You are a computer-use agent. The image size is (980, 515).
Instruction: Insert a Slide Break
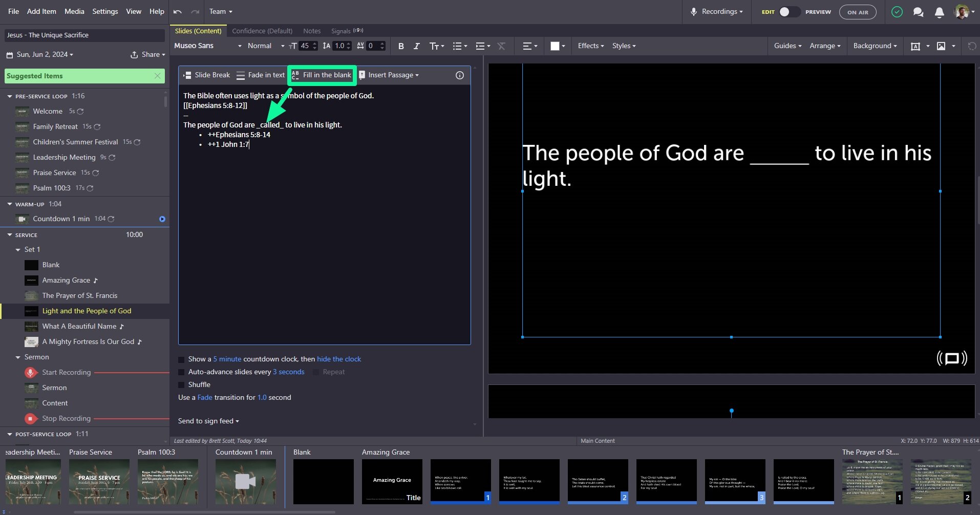206,75
